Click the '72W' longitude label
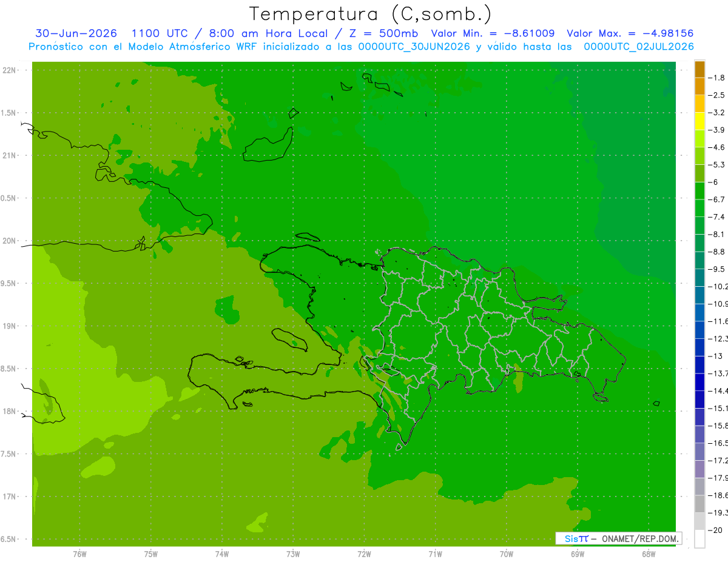728x562 pixels. [365, 554]
